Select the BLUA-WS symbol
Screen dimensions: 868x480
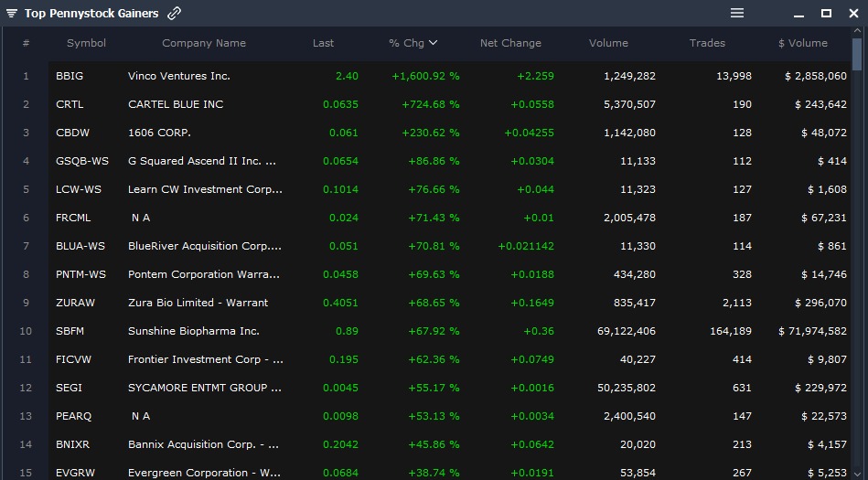pos(80,246)
